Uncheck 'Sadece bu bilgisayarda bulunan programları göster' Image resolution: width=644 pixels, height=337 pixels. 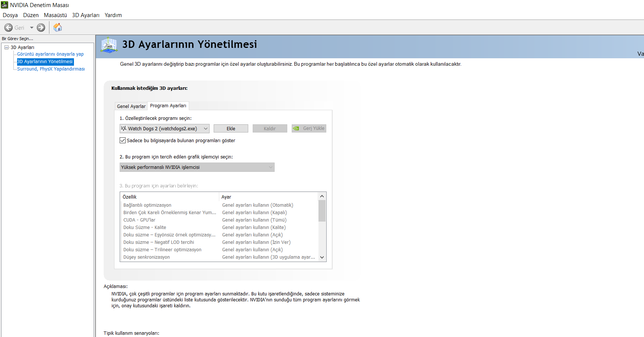[123, 140]
